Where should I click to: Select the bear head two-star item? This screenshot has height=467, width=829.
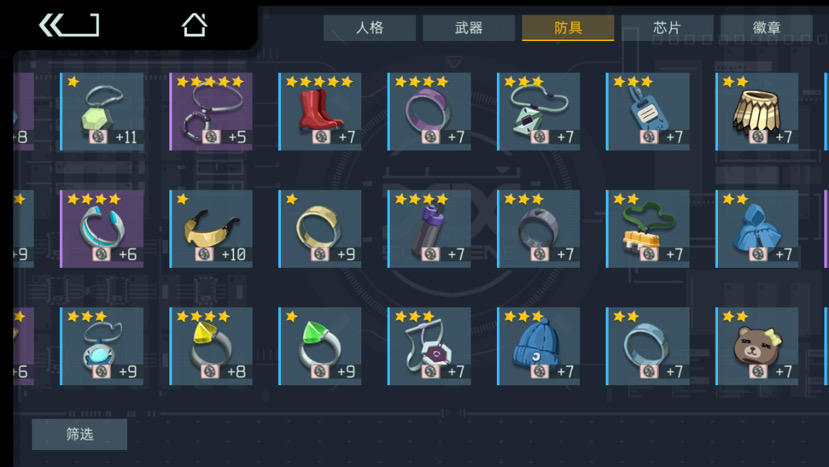[x=757, y=346]
